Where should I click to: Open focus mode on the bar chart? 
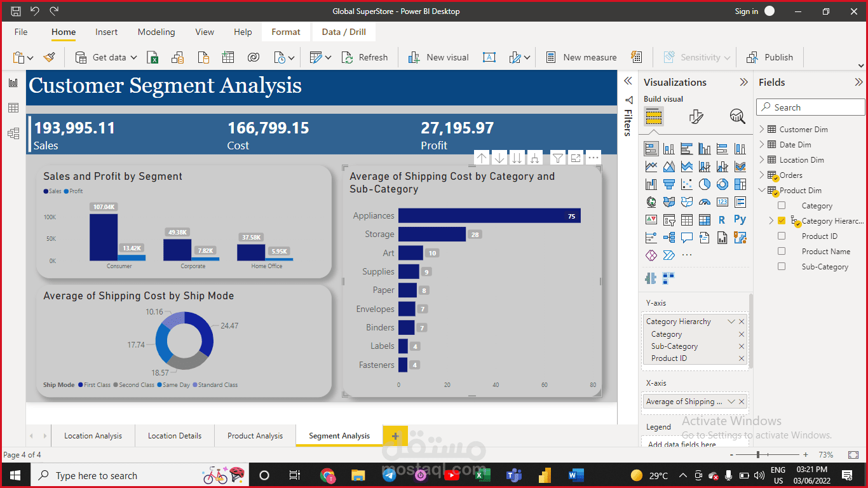[576, 158]
